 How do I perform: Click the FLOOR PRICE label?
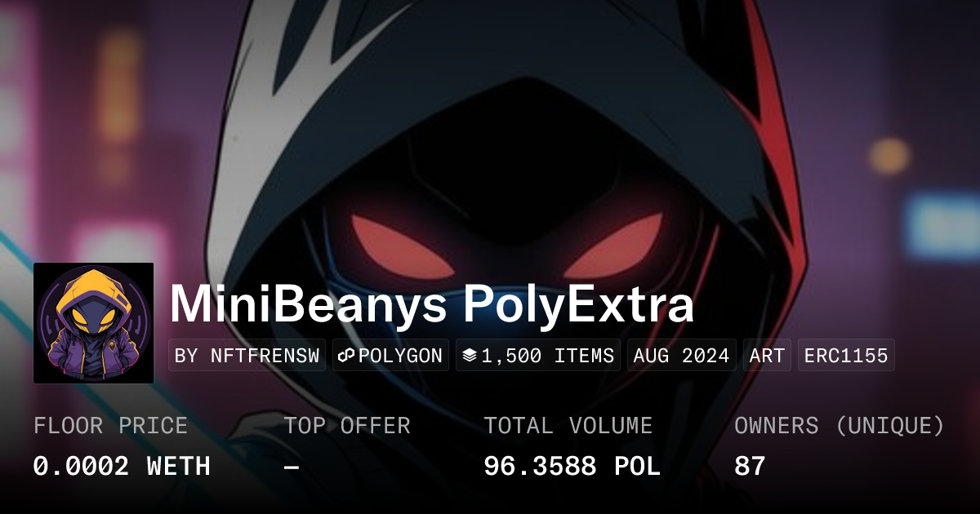point(110,426)
